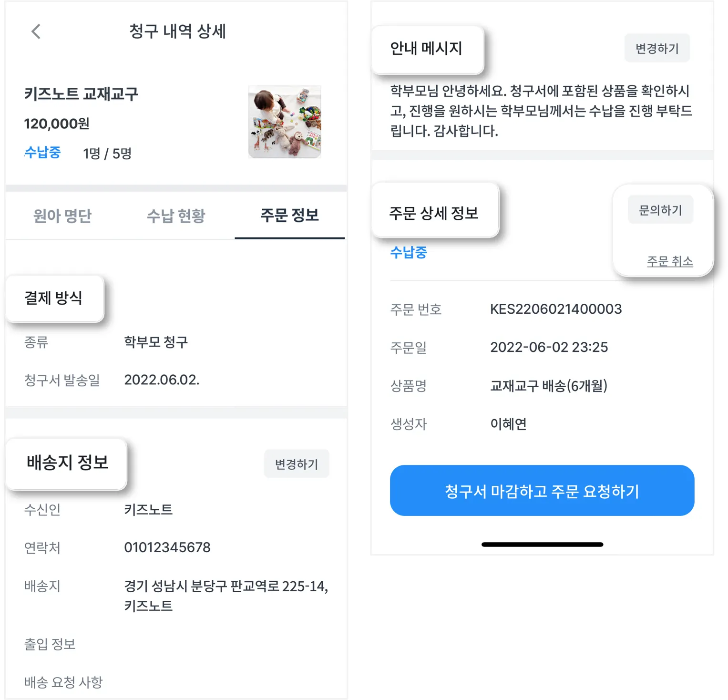Click the 안내 메시지 heading
This screenshot has height=700, width=728.
pyautogui.click(x=427, y=49)
